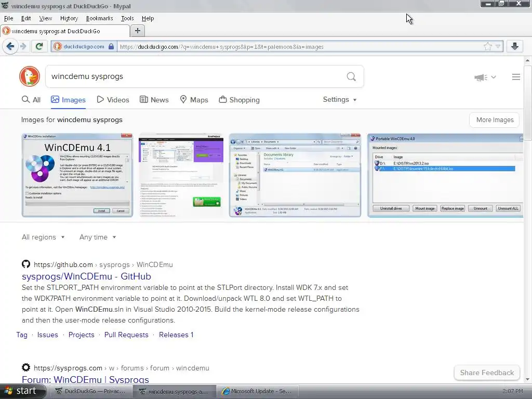This screenshot has width=532, height=399.
Task: Click the scrollbar down arrow
Action: (527, 379)
